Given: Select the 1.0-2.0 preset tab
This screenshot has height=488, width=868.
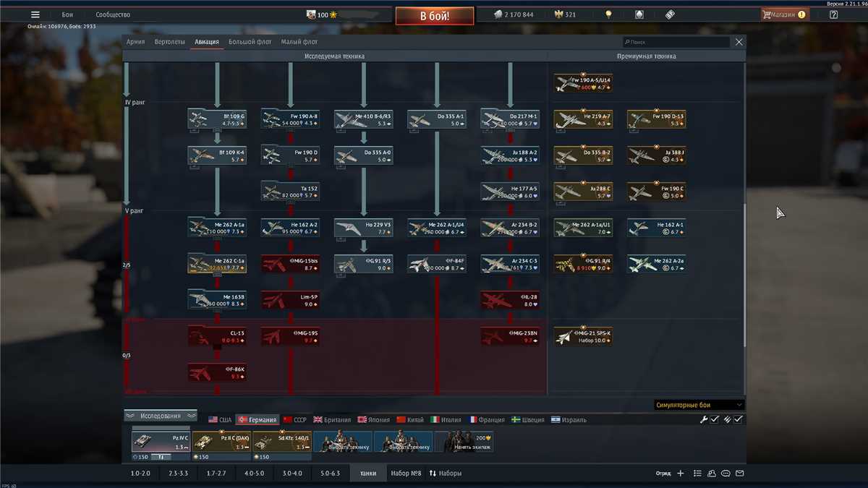Looking at the screenshot, I should [x=140, y=474].
